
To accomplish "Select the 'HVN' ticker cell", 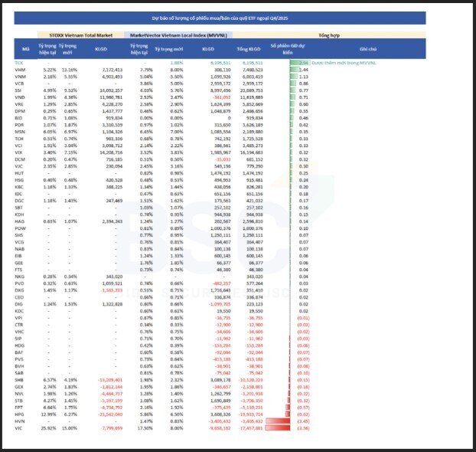I will tap(20, 421).
